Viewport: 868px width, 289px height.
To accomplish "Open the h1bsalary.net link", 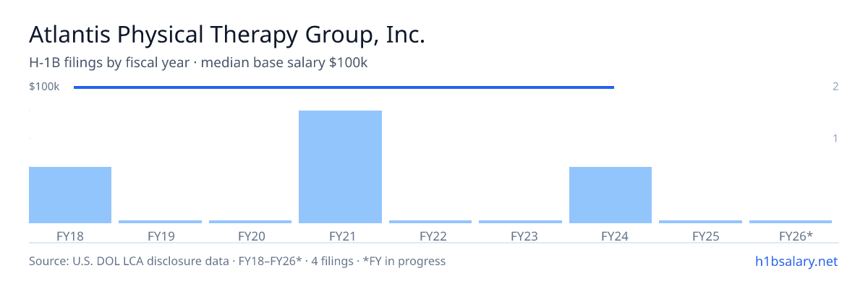I will click(x=796, y=261).
